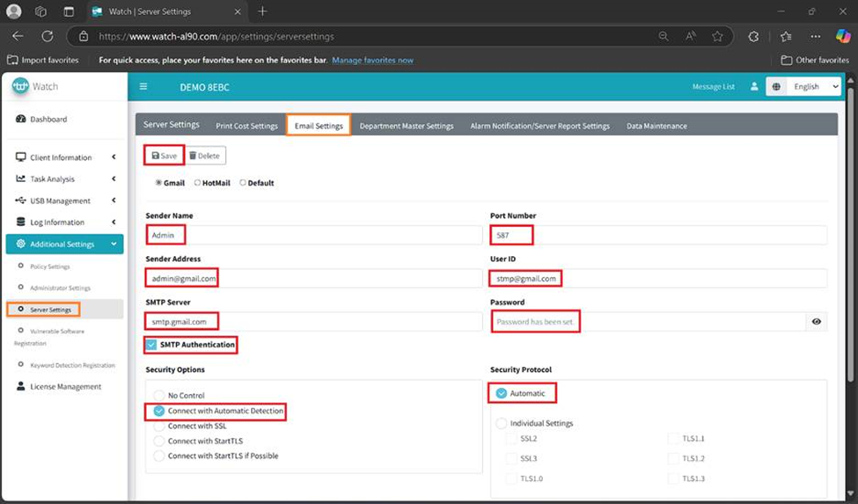The height and width of the screenshot is (504, 858).
Task: Choose Connect with SSL security option
Action: (159, 426)
